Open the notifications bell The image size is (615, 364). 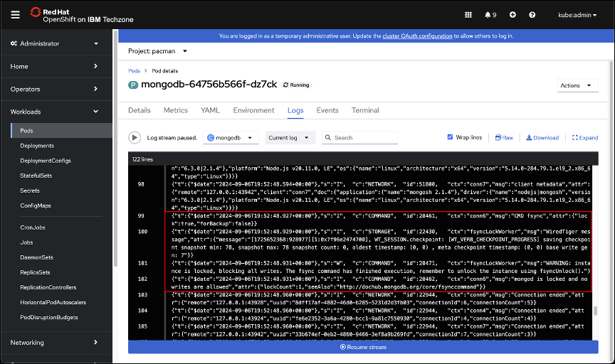490,14
